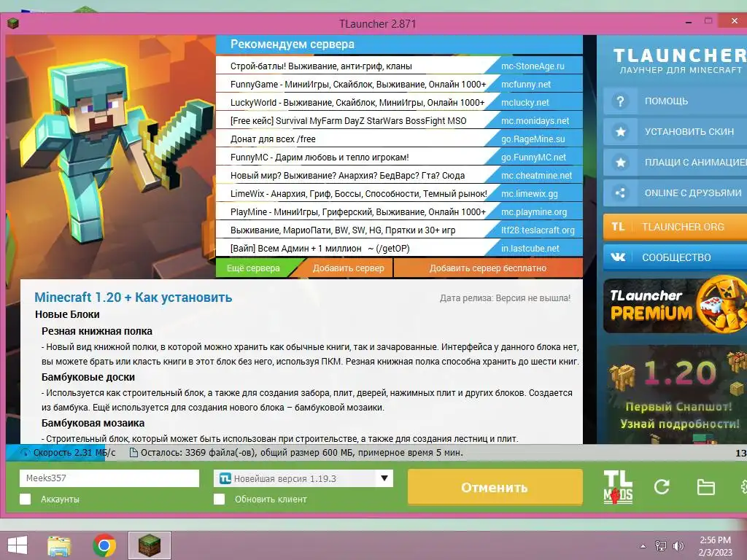
Task: Open Плащи с анимацией menu item
Action: point(675,163)
